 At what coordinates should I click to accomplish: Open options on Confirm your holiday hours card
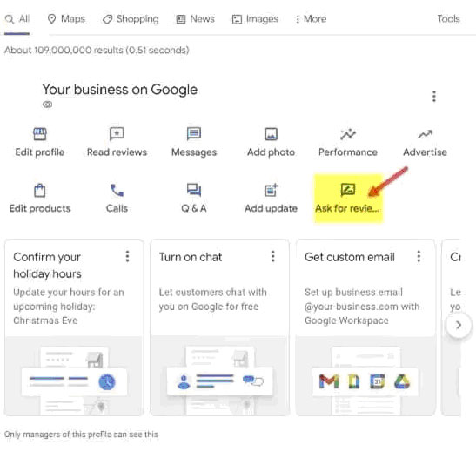(x=128, y=256)
